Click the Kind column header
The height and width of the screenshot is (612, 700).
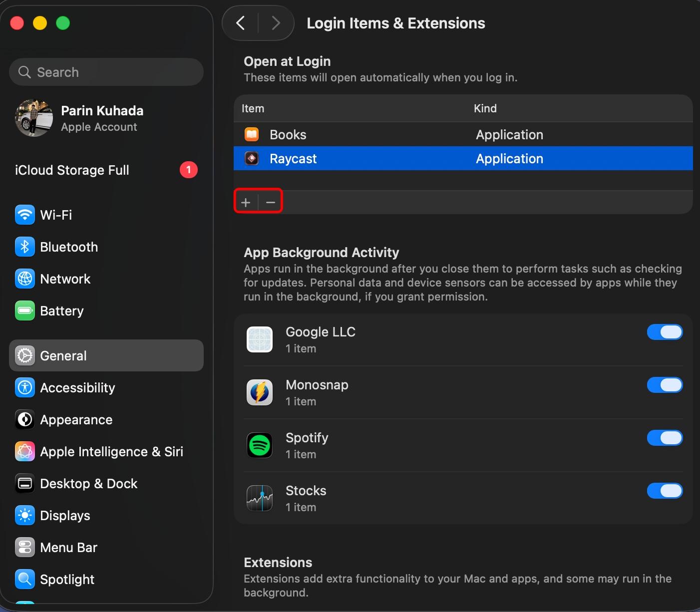pyautogui.click(x=485, y=108)
